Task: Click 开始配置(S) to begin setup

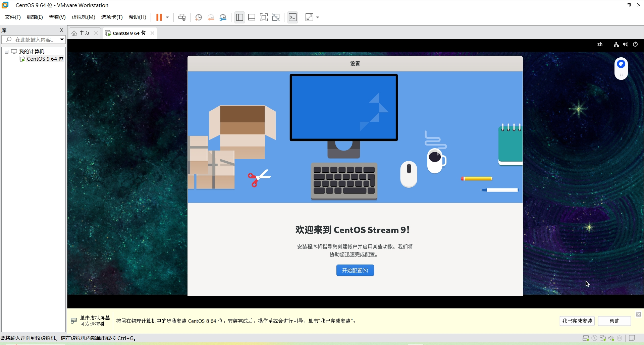Action: 355,270
